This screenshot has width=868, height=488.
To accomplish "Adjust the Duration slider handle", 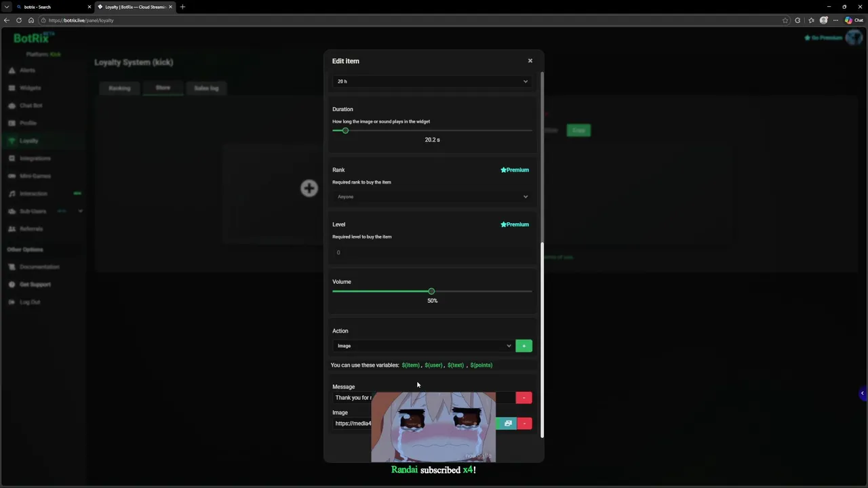I will click(x=345, y=130).
